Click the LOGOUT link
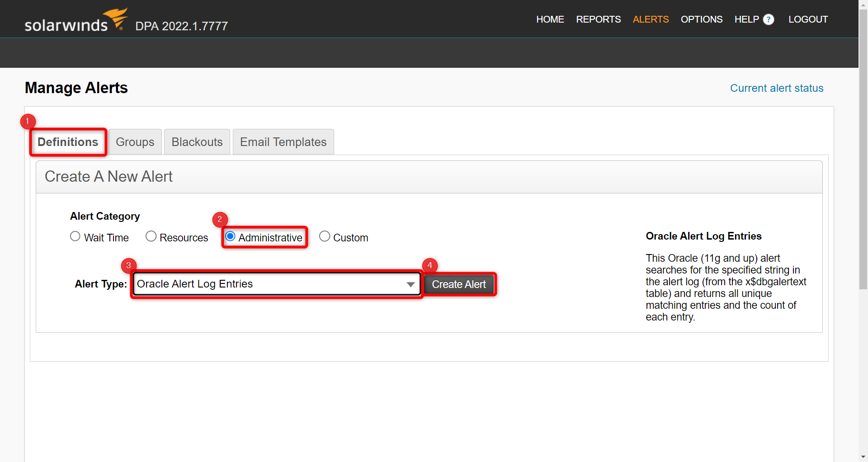The width and height of the screenshot is (868, 462). (808, 19)
